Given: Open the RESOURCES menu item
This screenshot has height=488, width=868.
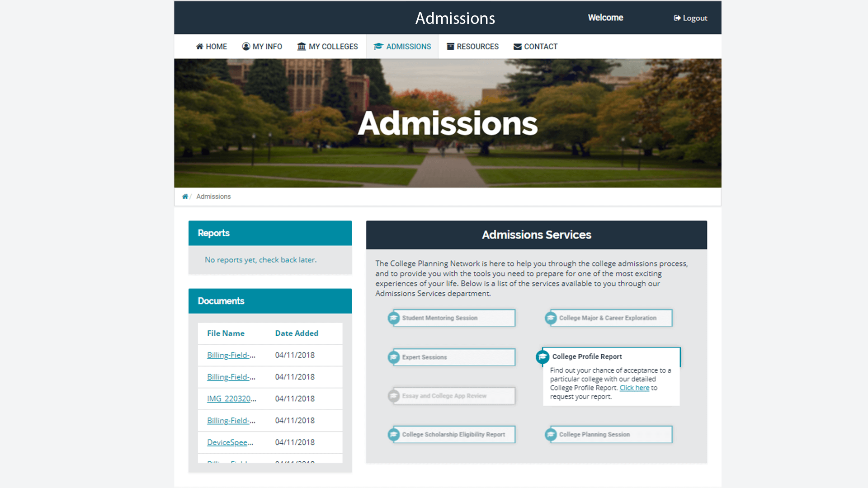Looking at the screenshot, I should coord(472,47).
